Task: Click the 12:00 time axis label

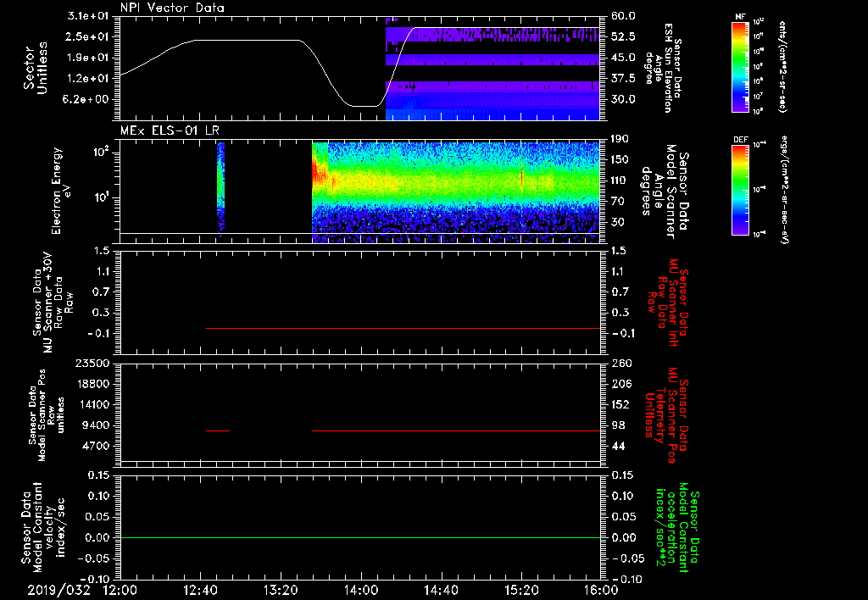Action: [120, 590]
